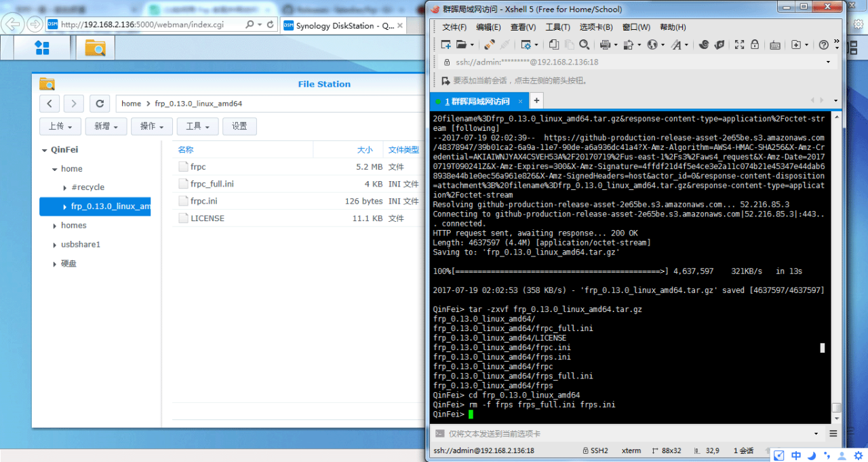The width and height of the screenshot is (868, 462).
Task: Click the find magnifier icon in Xshell toolbar
Action: click(x=585, y=45)
